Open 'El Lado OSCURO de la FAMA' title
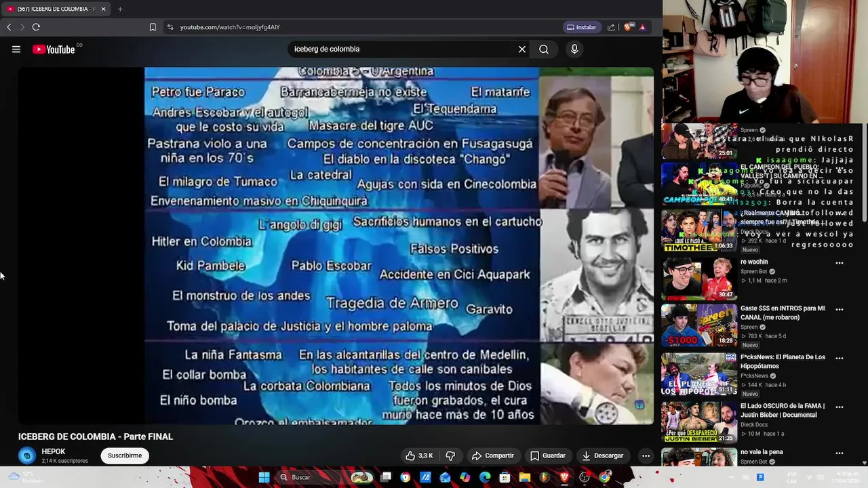The height and width of the screenshot is (488, 868). click(783, 410)
